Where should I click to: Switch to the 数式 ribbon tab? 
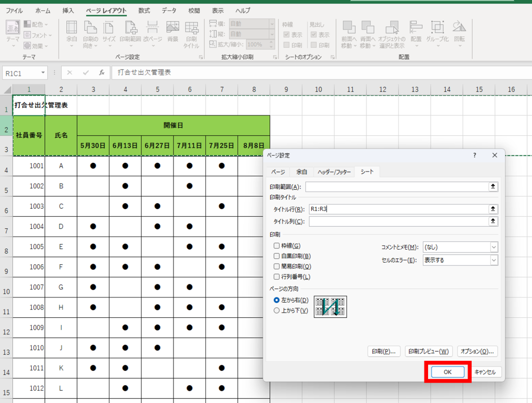click(144, 10)
